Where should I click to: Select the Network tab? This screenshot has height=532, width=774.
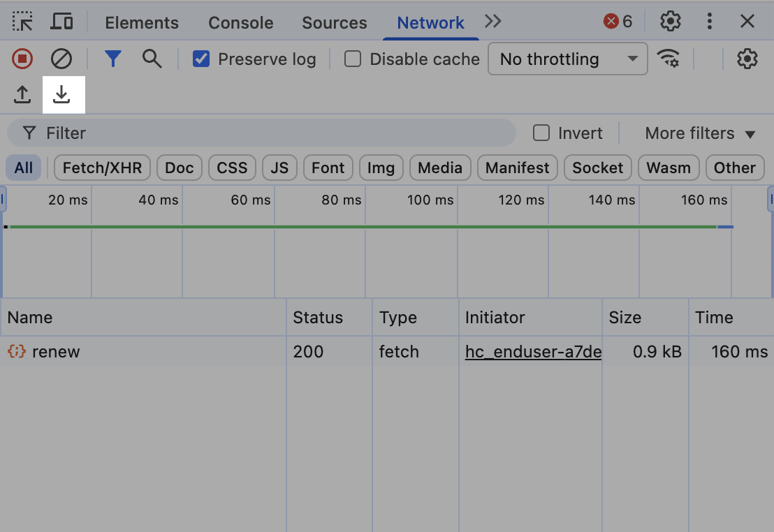(430, 23)
